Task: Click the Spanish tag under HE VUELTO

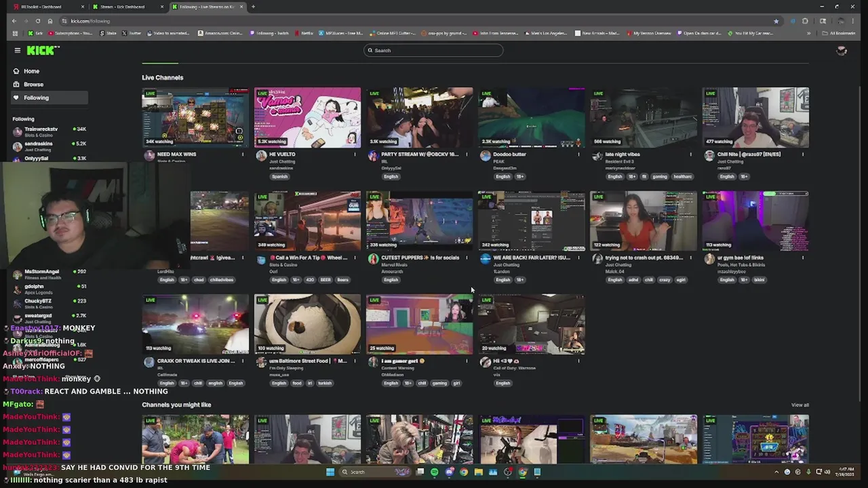Action: point(279,177)
